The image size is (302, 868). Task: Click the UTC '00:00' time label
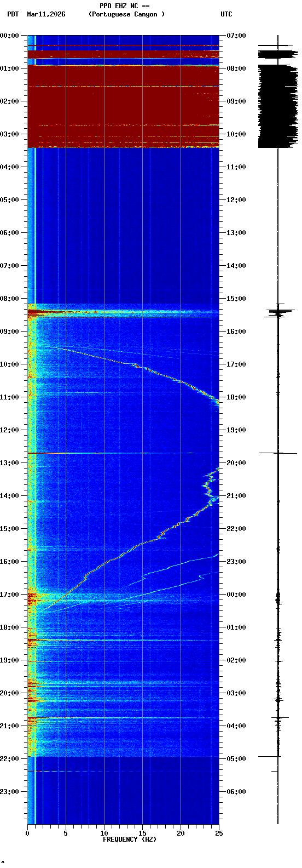tap(236, 595)
